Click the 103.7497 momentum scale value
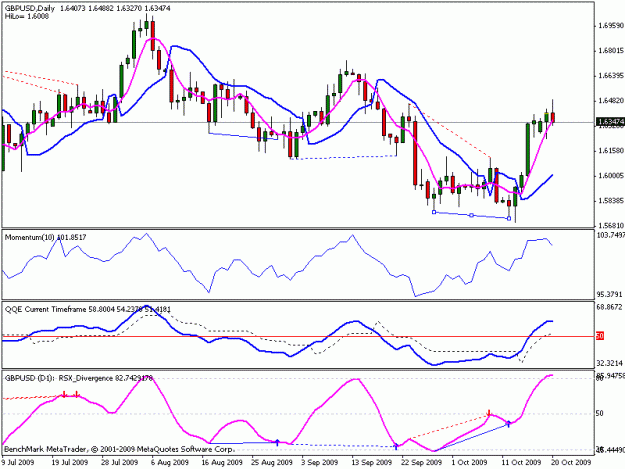The image size is (625, 469). pos(610,235)
